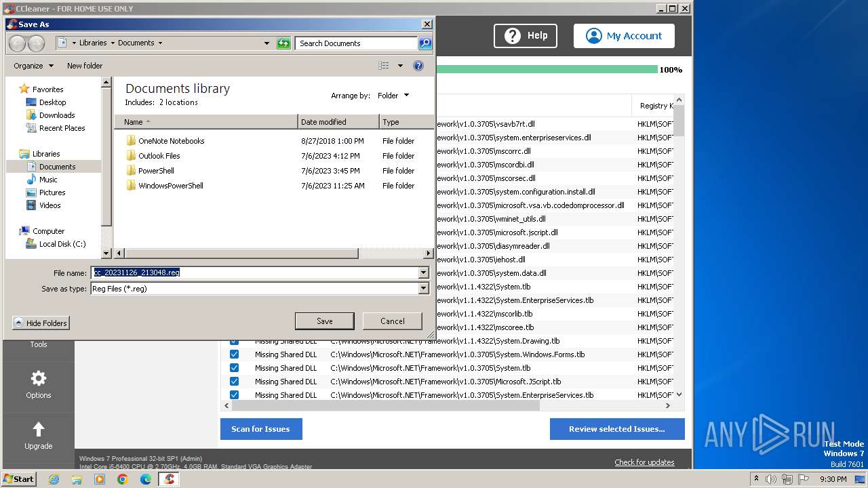
Task: Open CCleaner Options gear in sidebar
Action: 39,385
